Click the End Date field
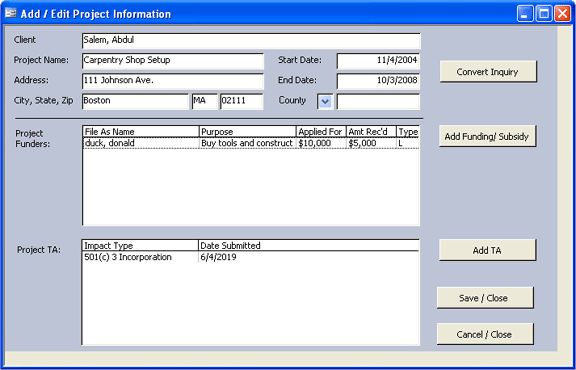 tap(378, 81)
